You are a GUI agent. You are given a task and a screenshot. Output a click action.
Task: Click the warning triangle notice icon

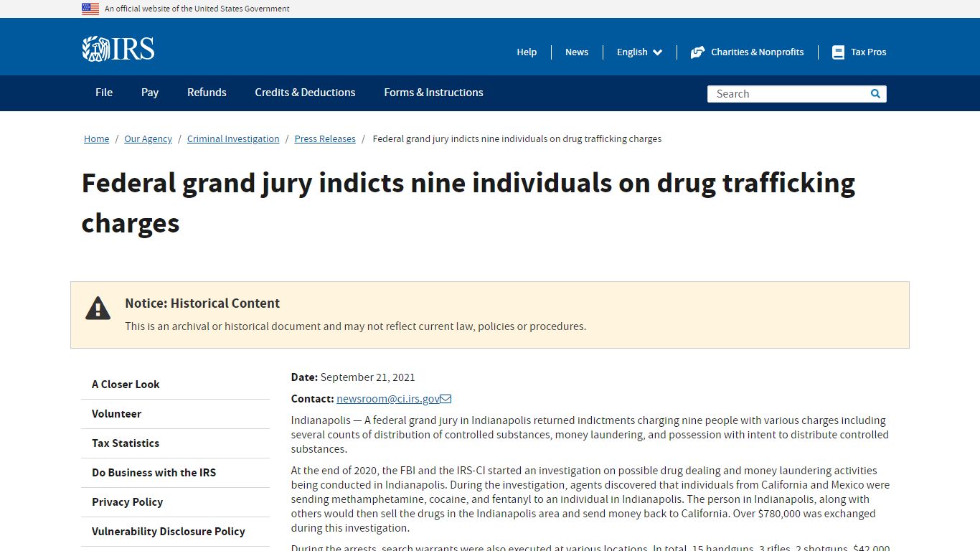click(98, 308)
